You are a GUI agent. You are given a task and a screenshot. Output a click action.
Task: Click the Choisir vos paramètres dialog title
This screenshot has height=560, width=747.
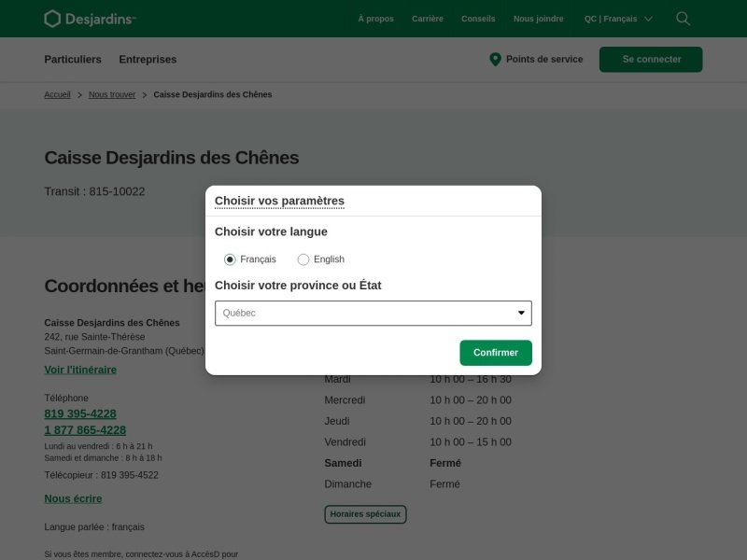[279, 201]
